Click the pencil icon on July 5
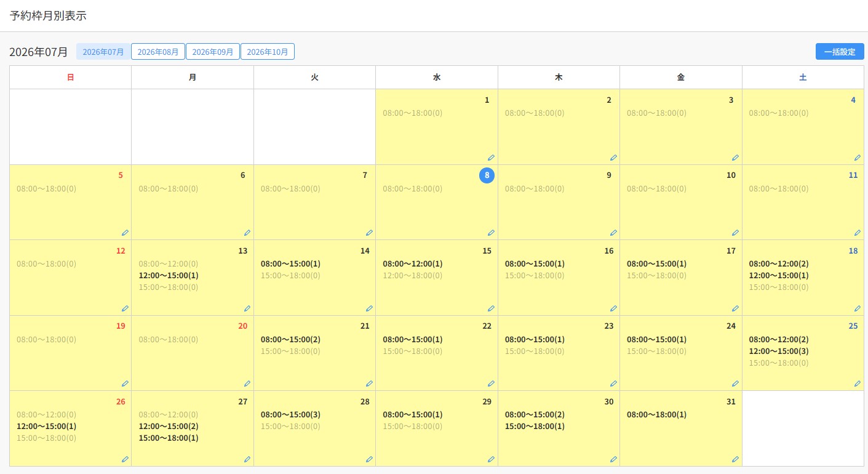Viewport: 868px width, 474px height. [125, 233]
